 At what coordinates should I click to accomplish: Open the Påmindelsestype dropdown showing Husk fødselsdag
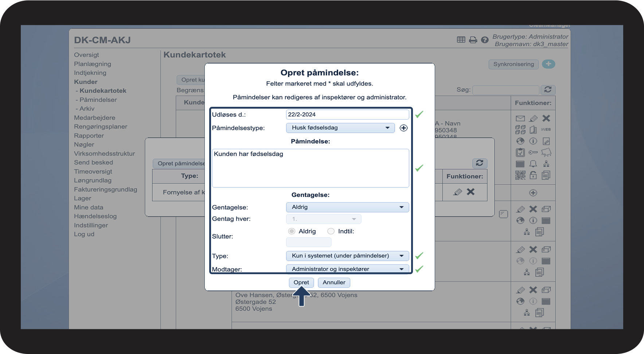[340, 128]
